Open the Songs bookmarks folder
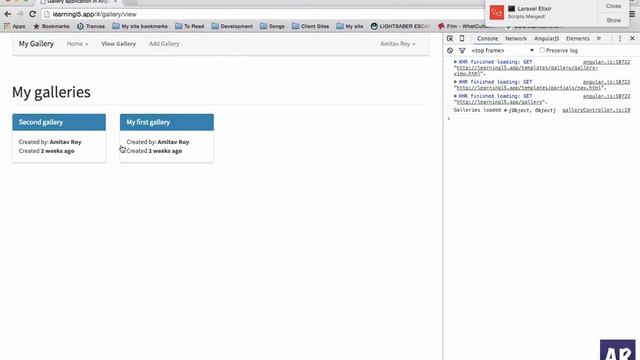The image size is (640, 360). [x=272, y=26]
